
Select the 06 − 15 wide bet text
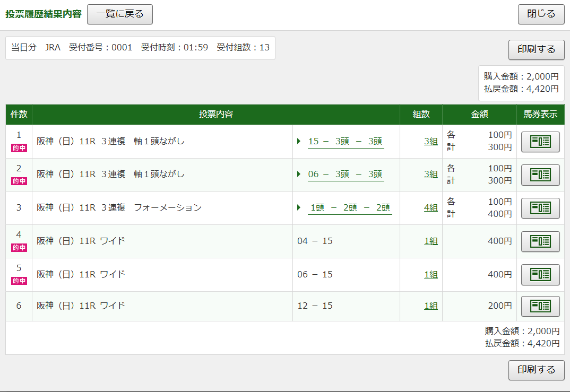coord(315,275)
